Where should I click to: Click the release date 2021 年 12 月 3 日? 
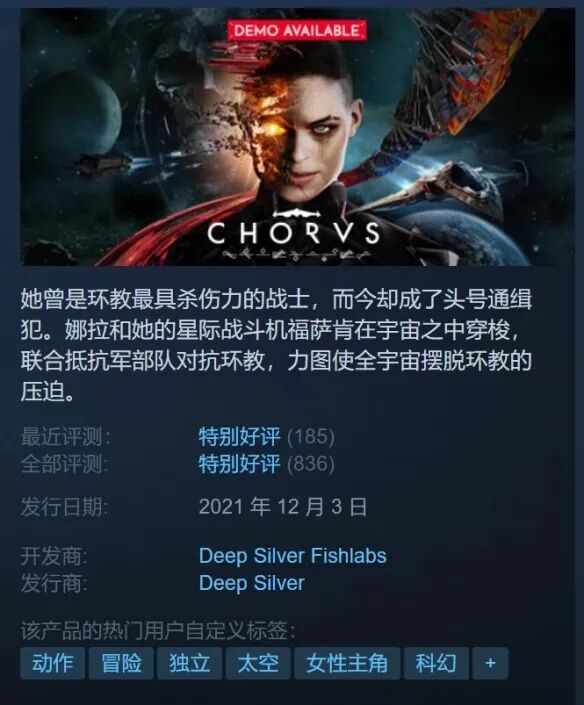point(283,507)
